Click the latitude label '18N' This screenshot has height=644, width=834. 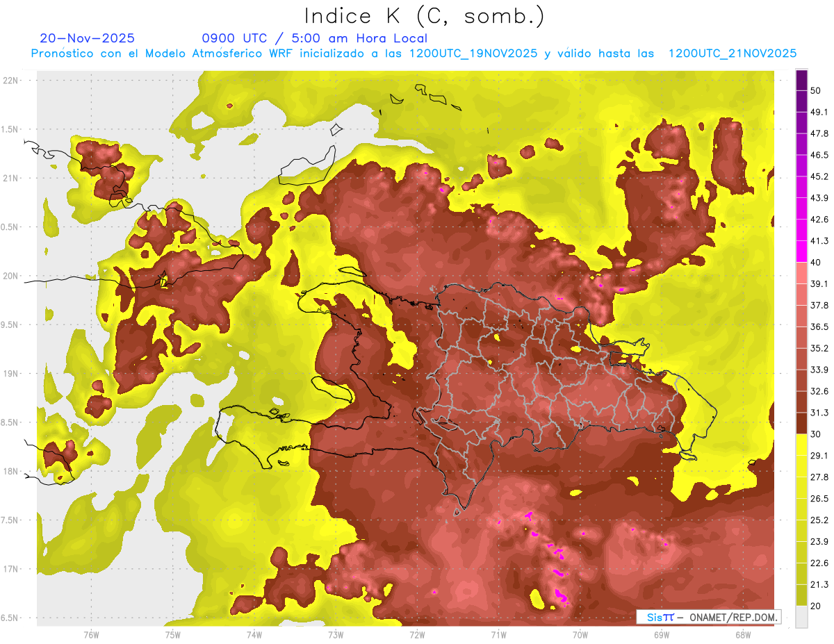[11, 472]
